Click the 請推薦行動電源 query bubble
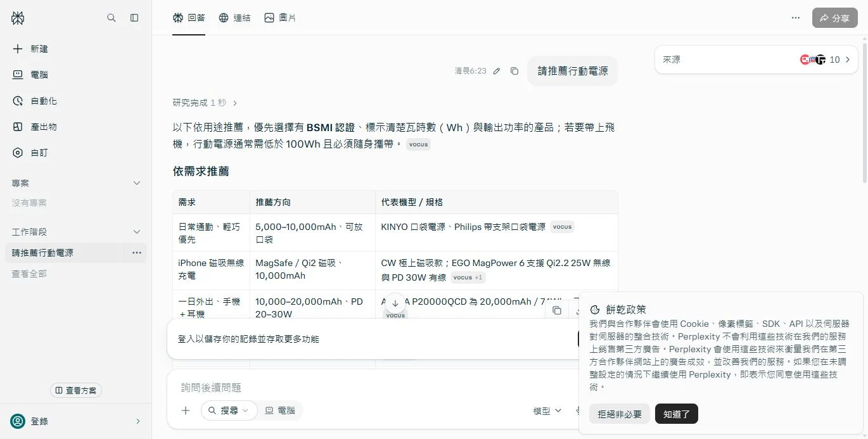The height and width of the screenshot is (439, 868). [573, 71]
